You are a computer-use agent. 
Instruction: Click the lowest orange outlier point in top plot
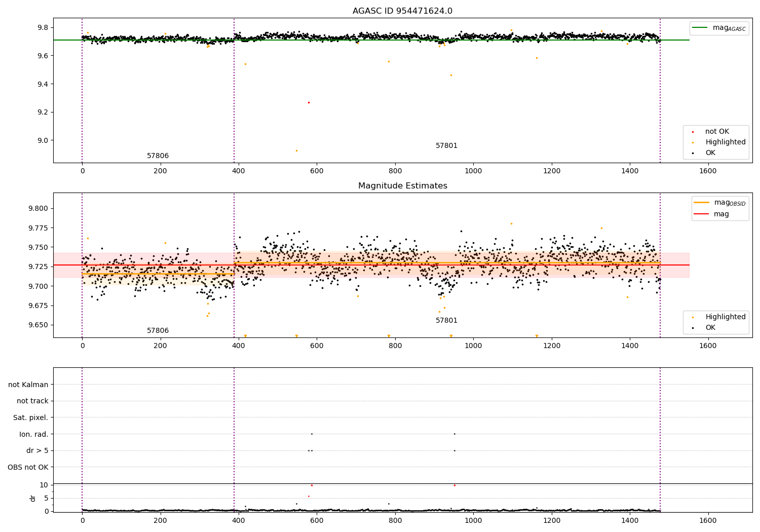pyautogui.click(x=297, y=150)
